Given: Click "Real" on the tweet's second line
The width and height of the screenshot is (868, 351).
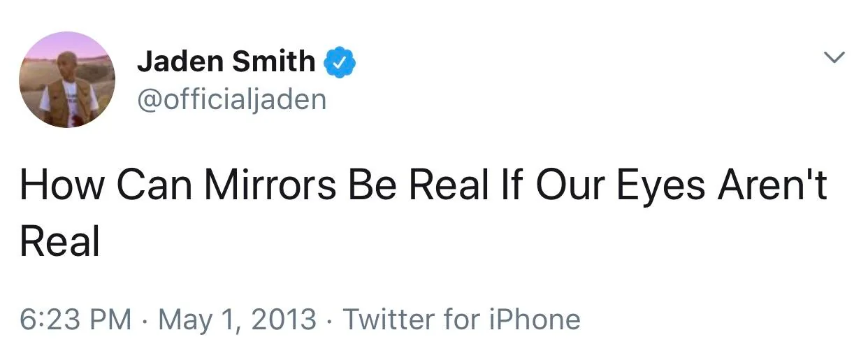Looking at the screenshot, I should pyautogui.click(x=60, y=241).
